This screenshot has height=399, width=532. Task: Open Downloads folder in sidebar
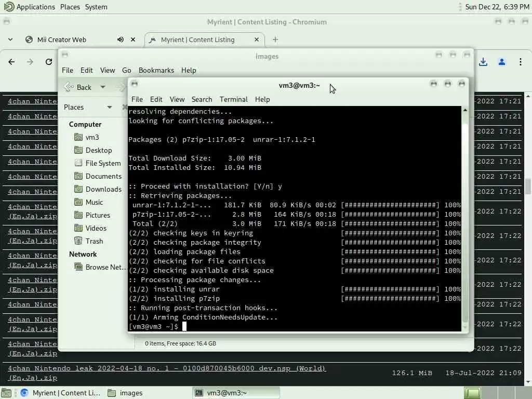[98, 189]
